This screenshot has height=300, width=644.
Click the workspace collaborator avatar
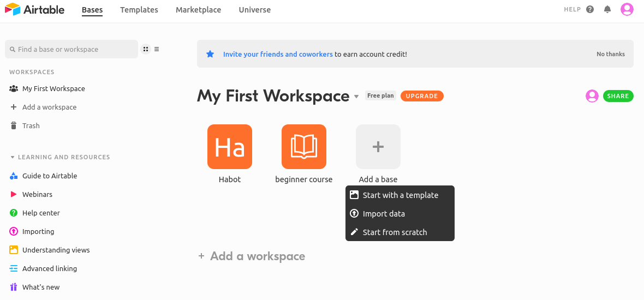(592, 96)
